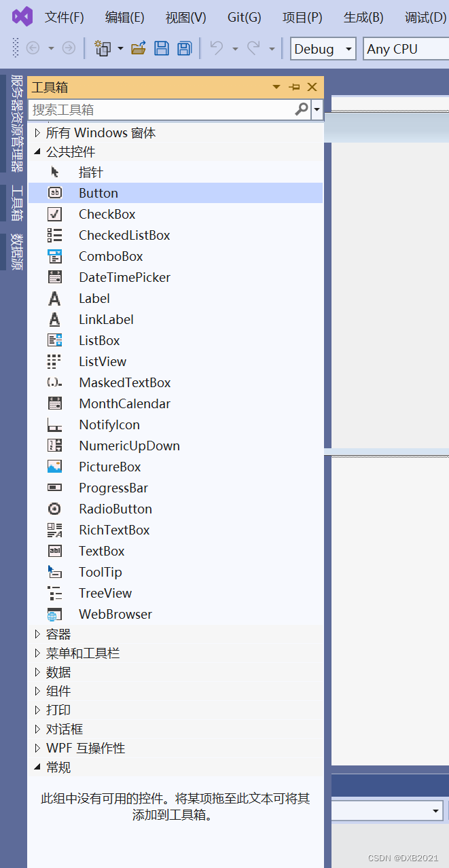This screenshot has width=449, height=868.
Task: Expand the 组件 group
Action: 37,691
